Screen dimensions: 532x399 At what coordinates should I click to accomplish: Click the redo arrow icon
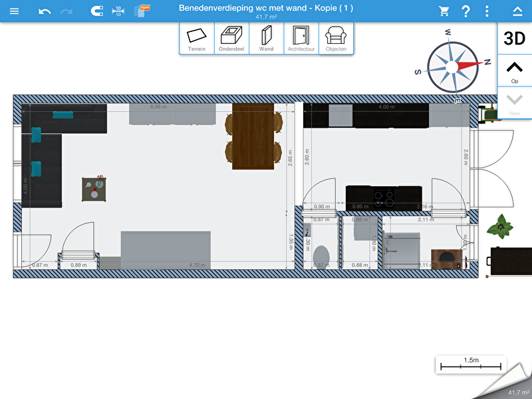point(66,11)
